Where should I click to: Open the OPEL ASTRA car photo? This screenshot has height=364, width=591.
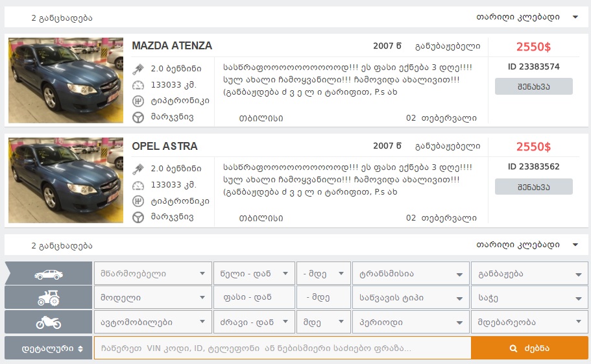[x=66, y=180]
